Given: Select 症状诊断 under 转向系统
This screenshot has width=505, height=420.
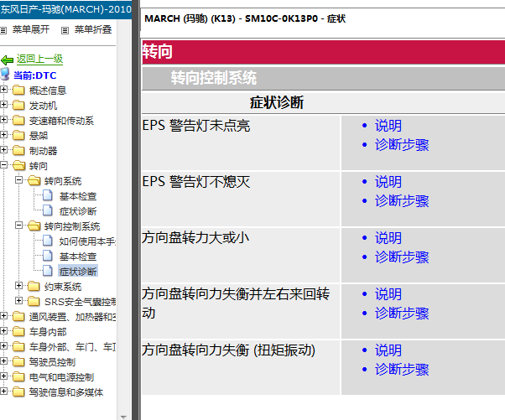Looking at the screenshot, I should 78,211.
